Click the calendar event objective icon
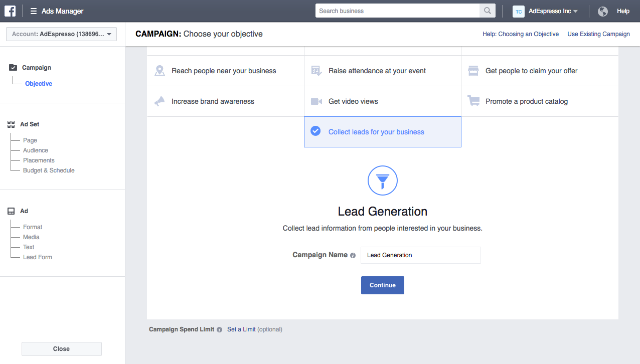This screenshot has width=640, height=364. (x=316, y=71)
